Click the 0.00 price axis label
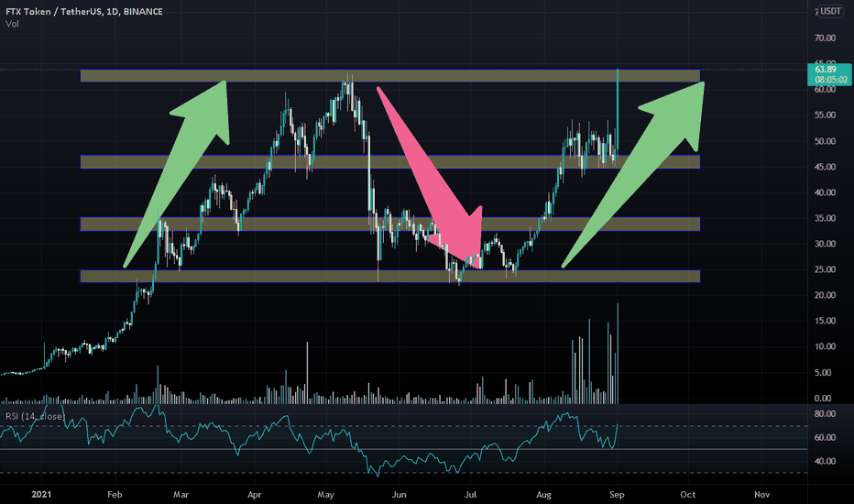This screenshot has width=854, height=504. (823, 399)
